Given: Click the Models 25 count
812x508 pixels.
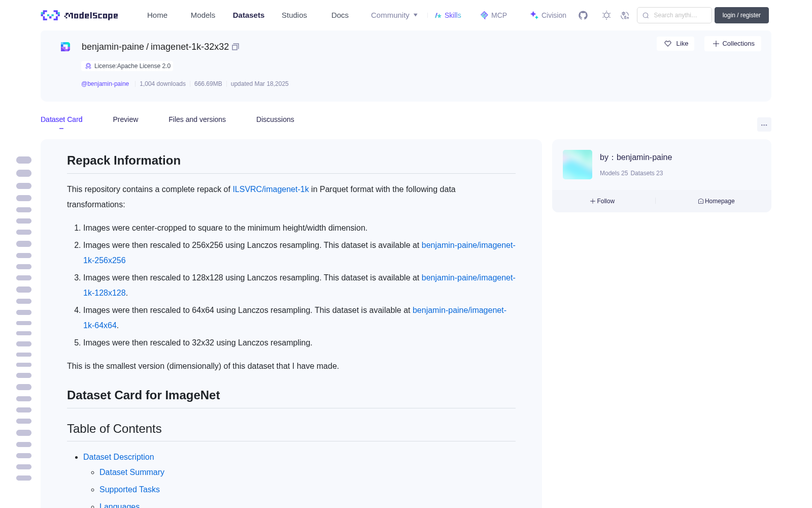Looking at the screenshot, I should pos(614,173).
